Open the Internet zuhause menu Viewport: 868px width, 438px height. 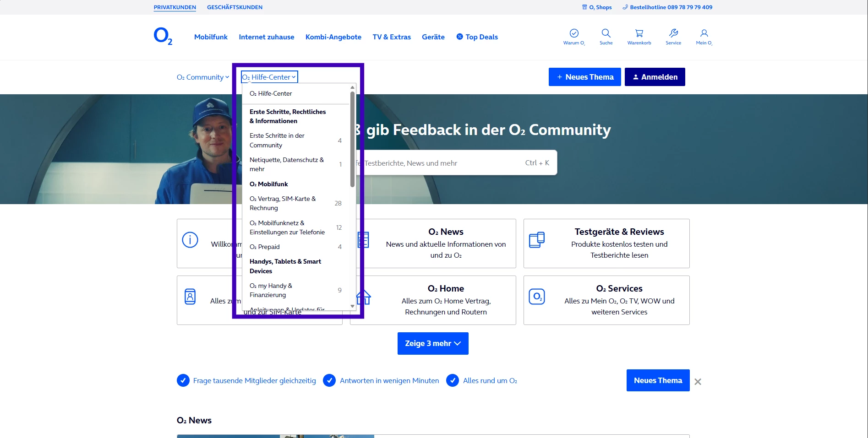[267, 37]
